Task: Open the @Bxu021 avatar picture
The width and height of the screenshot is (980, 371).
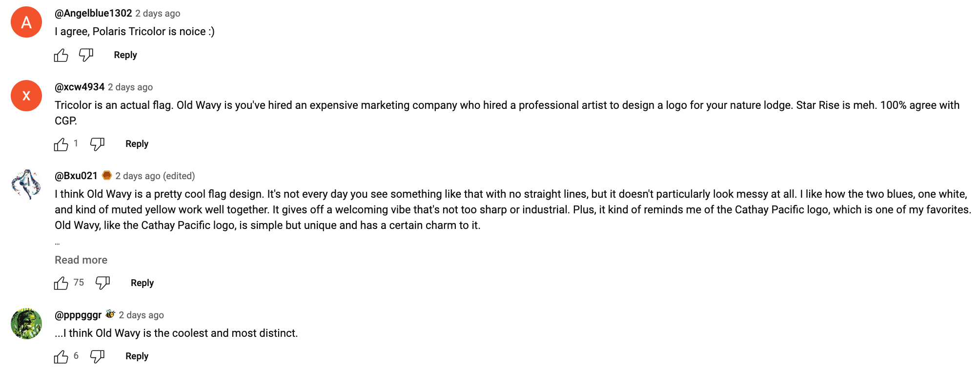Action: click(x=26, y=185)
